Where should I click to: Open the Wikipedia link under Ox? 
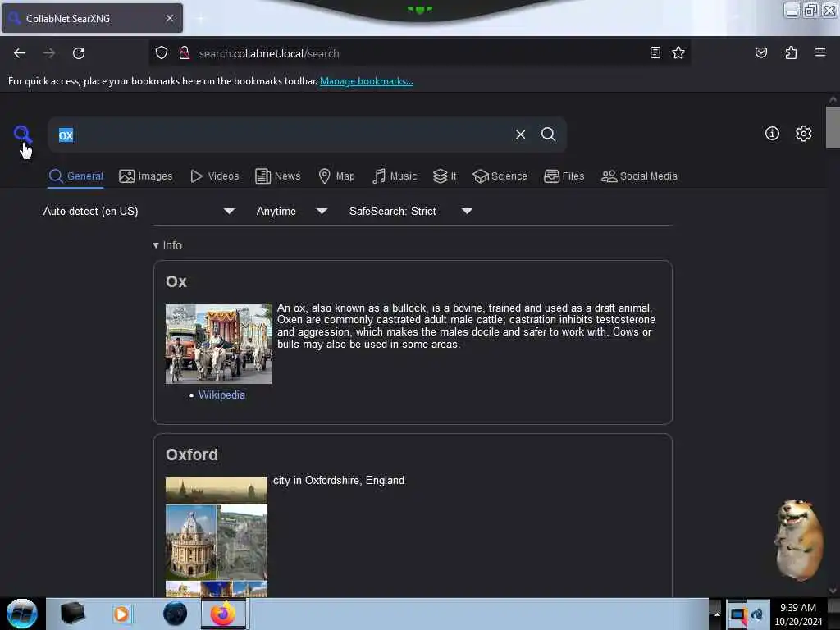tap(221, 395)
